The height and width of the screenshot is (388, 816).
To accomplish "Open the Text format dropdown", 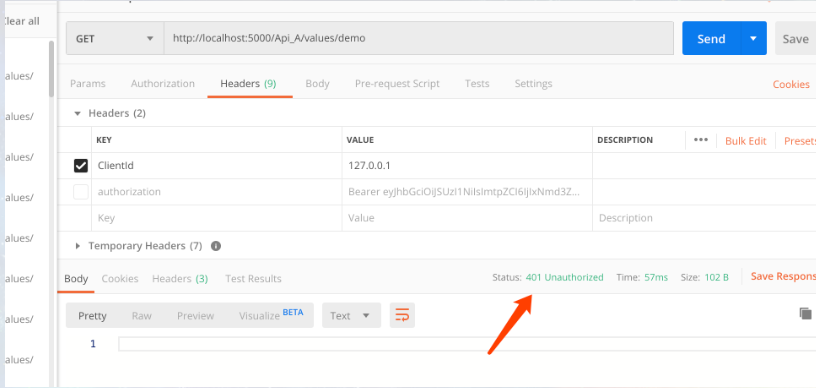I will [351, 315].
